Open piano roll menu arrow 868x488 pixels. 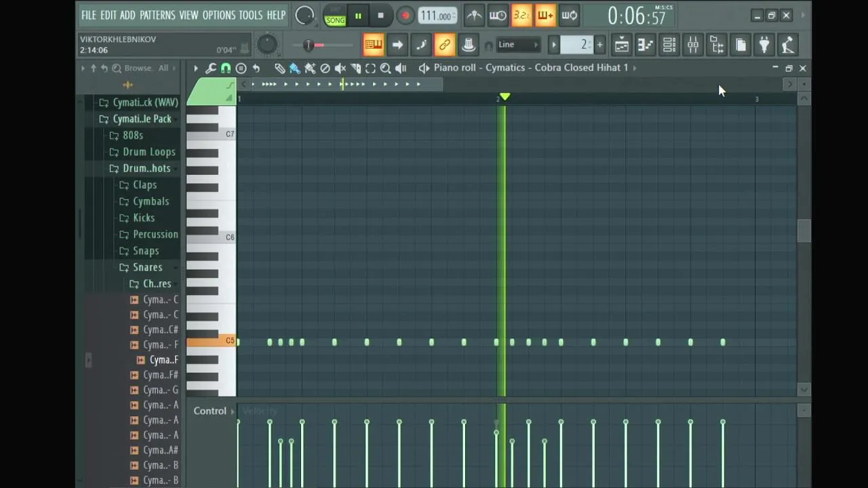[196, 68]
